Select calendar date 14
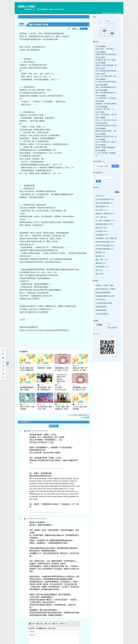The image size is (138, 644). pyautogui.click(x=104, y=30)
